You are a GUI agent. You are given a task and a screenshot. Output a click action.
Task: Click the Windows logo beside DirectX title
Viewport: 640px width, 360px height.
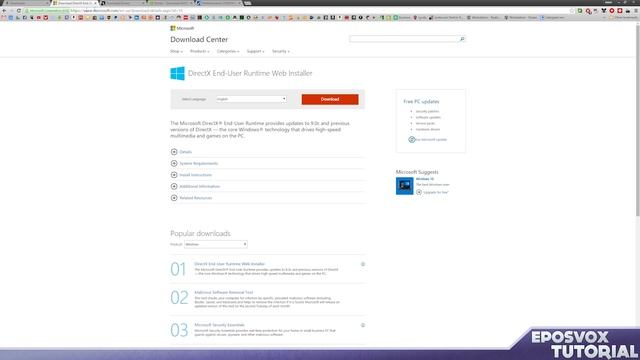click(x=178, y=73)
